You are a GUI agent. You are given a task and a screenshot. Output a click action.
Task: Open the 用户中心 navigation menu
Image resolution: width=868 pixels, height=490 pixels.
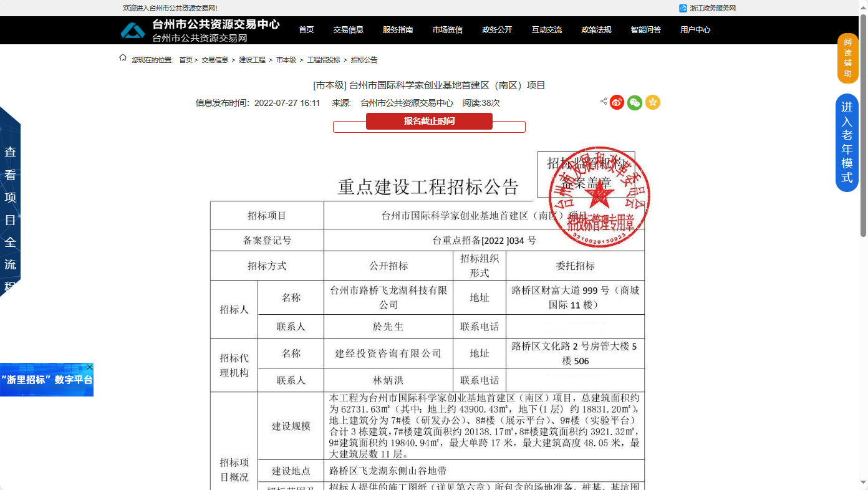pyautogui.click(x=695, y=30)
